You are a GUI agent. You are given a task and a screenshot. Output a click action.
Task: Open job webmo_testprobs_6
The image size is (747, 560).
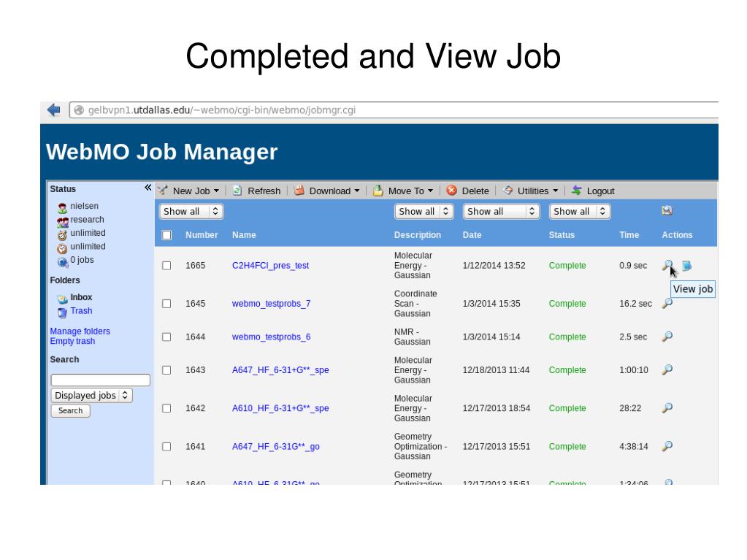(x=271, y=337)
